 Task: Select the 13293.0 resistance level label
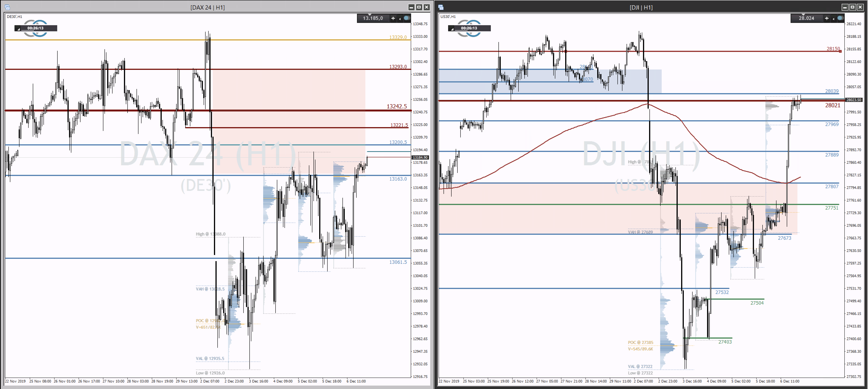[398, 66]
